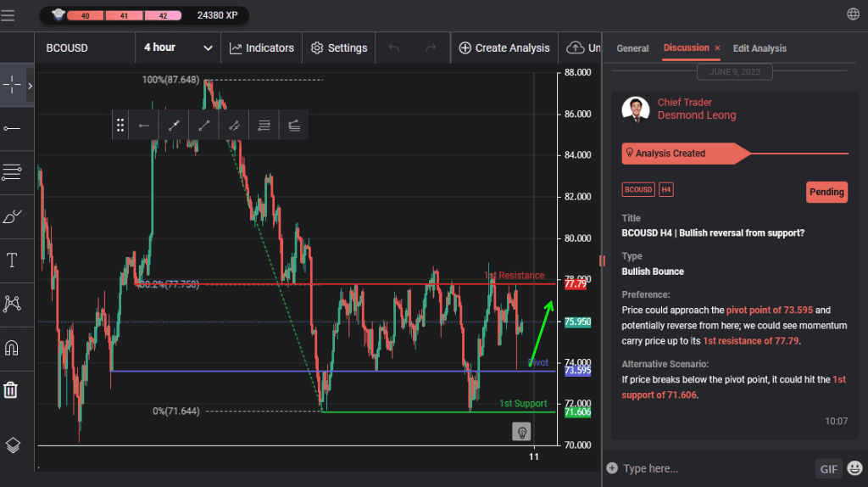
Task: Select the horizontal line drawing tool
Action: tap(12, 128)
